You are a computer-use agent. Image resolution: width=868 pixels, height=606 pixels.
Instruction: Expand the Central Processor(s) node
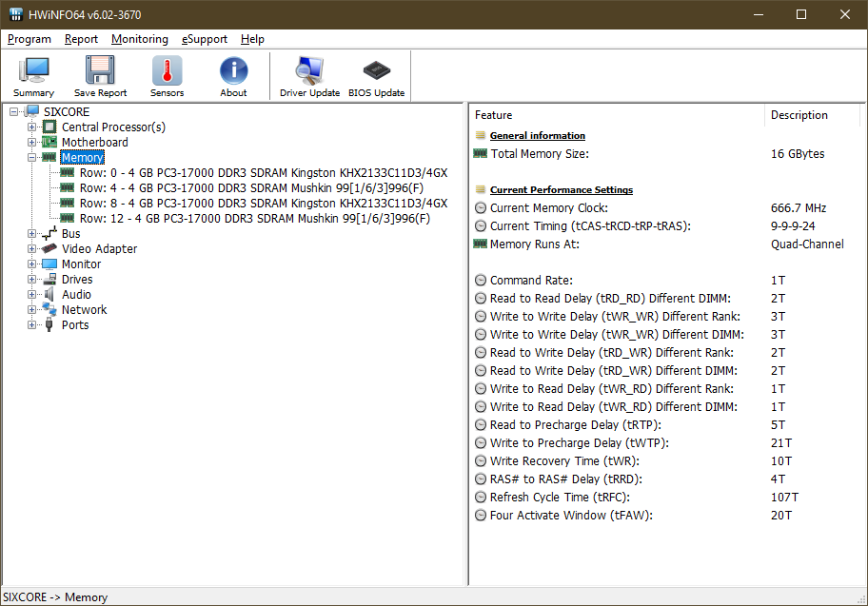31,127
